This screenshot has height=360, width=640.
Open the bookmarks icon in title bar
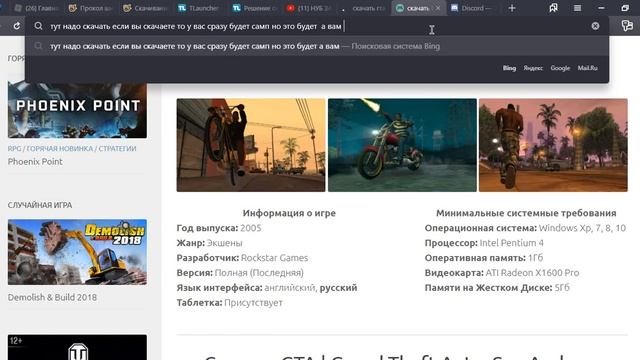coord(553,8)
